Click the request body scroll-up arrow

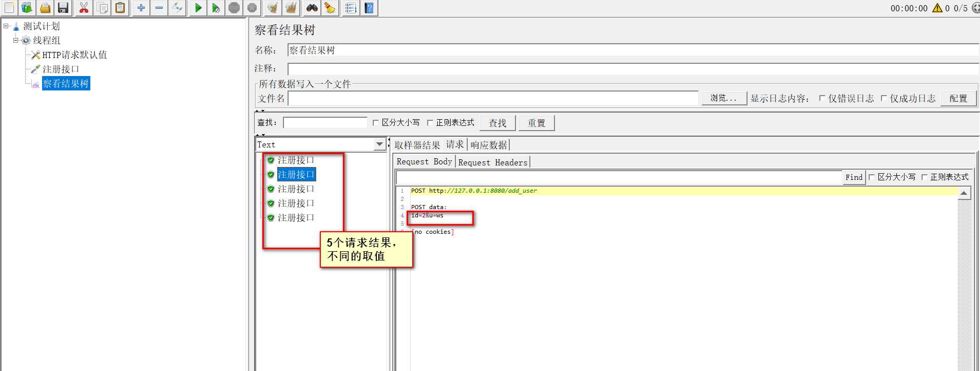click(964, 193)
